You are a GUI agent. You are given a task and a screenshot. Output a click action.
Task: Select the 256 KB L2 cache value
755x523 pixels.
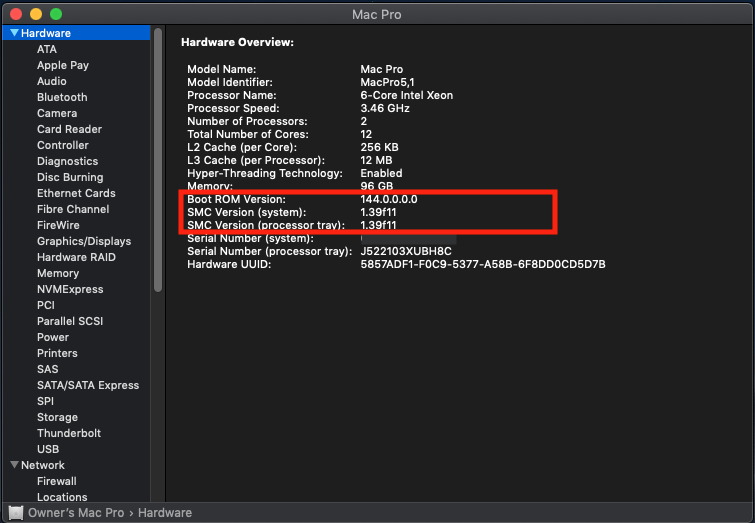379,147
